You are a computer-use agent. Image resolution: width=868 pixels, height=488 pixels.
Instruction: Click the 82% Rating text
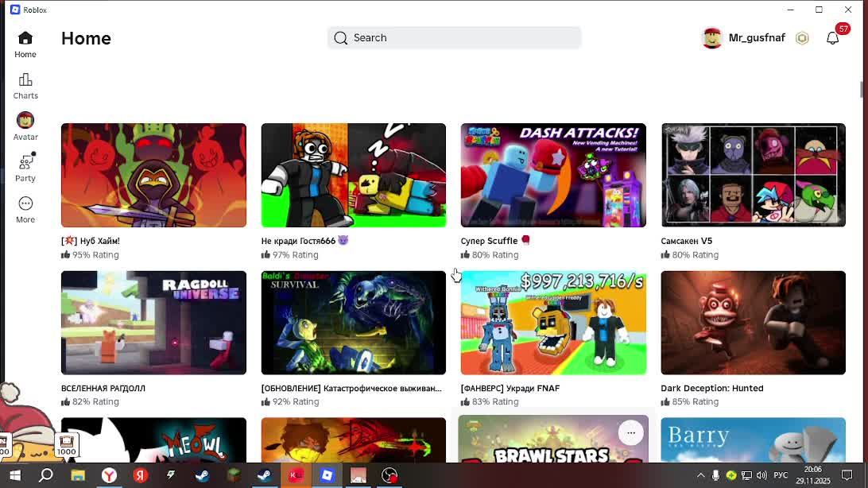pyautogui.click(x=95, y=401)
